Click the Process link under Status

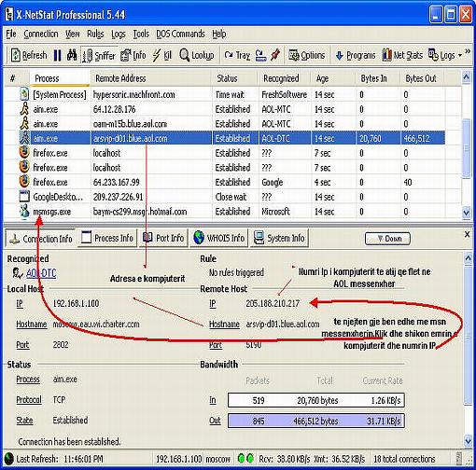pyautogui.click(x=28, y=380)
